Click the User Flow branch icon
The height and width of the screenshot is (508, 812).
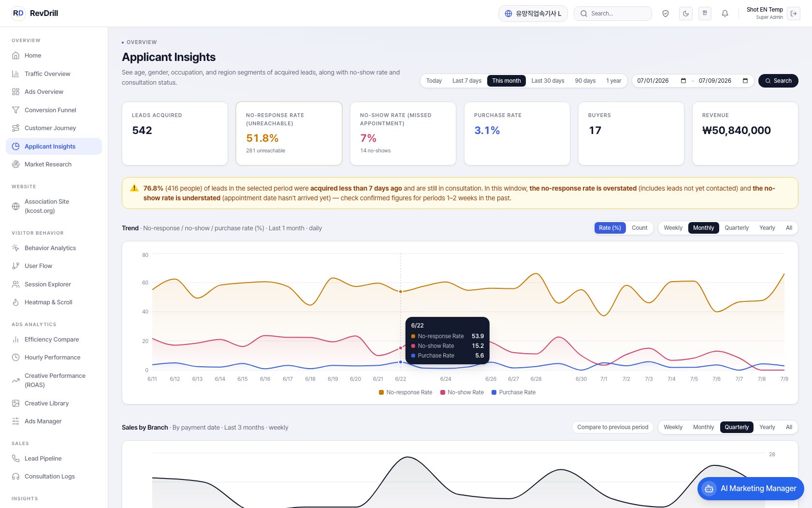pyautogui.click(x=15, y=266)
